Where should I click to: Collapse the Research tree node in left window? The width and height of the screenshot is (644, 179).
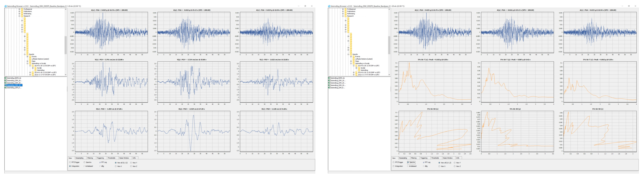19,16
